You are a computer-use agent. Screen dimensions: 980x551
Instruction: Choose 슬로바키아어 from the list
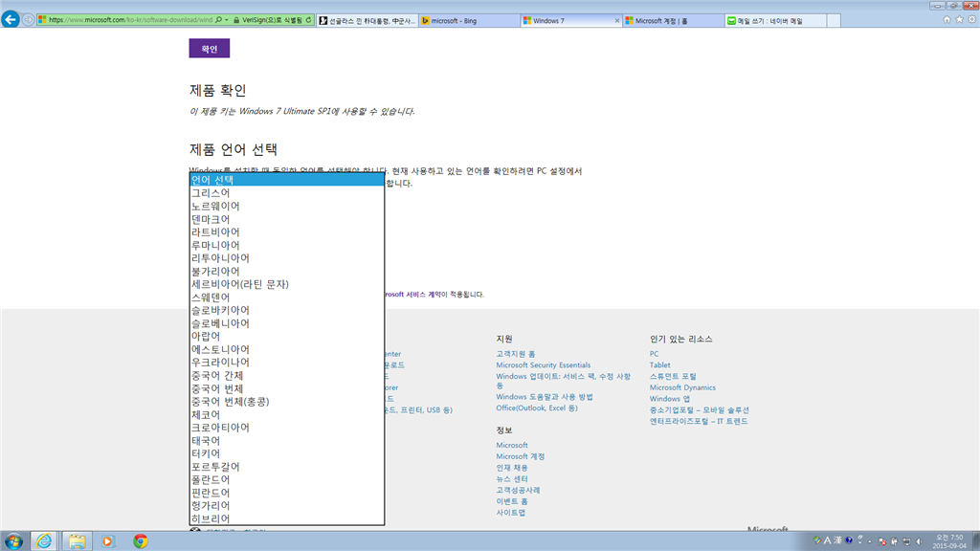(287, 311)
